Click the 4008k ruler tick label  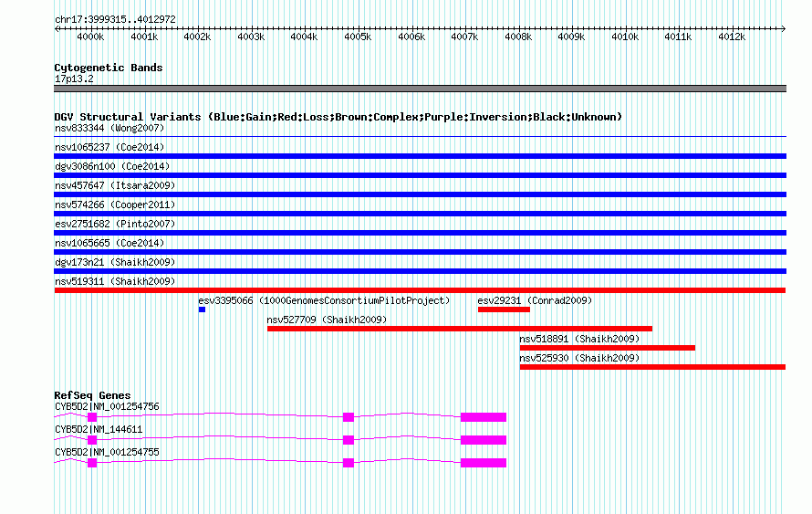click(x=518, y=37)
